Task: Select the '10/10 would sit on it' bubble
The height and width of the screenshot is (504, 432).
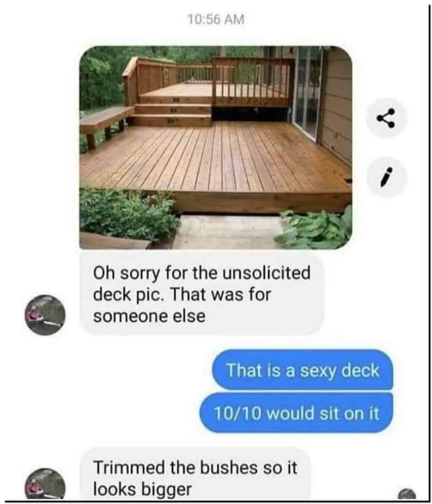Action: coord(296,413)
